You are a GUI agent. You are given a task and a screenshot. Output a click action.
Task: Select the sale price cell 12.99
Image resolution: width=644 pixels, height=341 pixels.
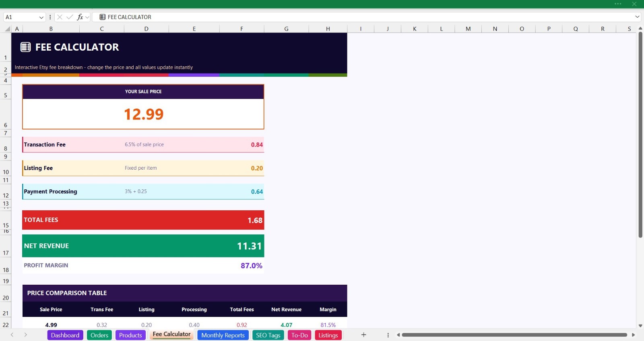pos(143,114)
